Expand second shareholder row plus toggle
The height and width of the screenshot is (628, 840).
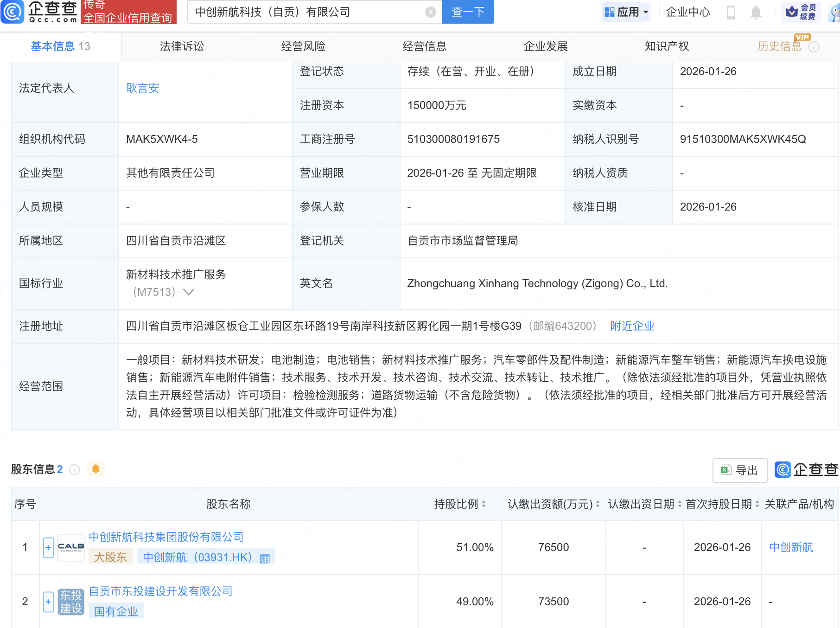(x=48, y=602)
